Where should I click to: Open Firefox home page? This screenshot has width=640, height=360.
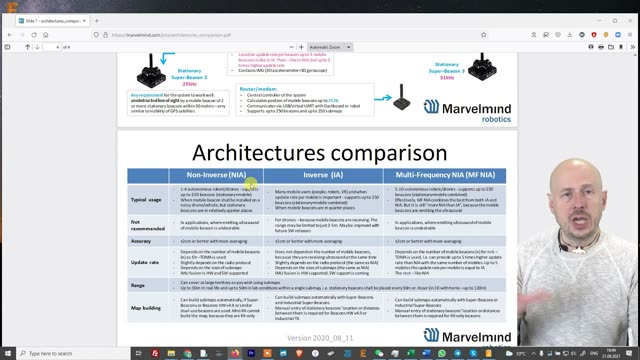pos(46,35)
